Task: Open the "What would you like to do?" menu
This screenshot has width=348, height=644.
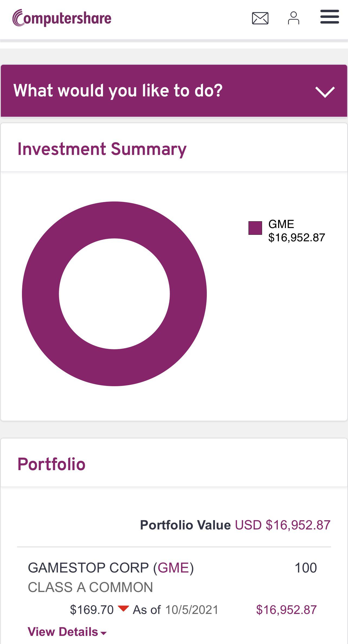Action: point(118,90)
